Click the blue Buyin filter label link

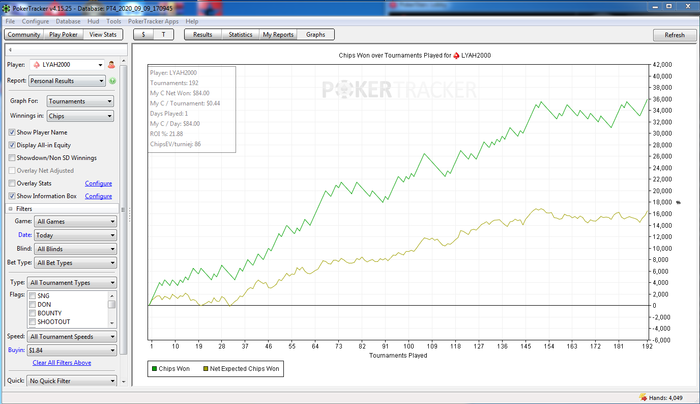pos(16,350)
